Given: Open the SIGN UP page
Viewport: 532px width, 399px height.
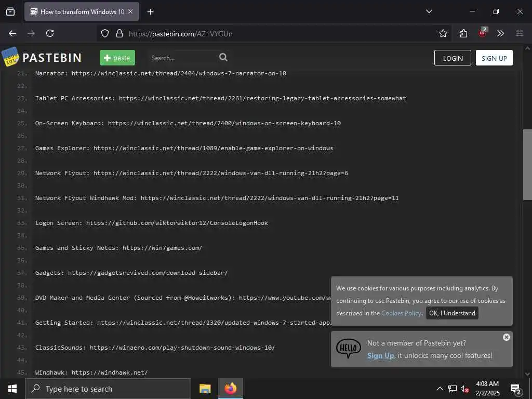Looking at the screenshot, I should pos(494,58).
